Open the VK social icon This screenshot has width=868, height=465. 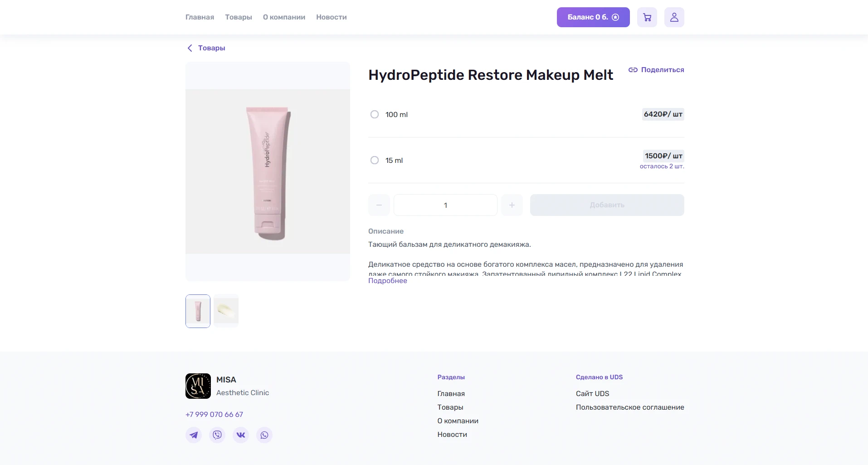tap(241, 435)
